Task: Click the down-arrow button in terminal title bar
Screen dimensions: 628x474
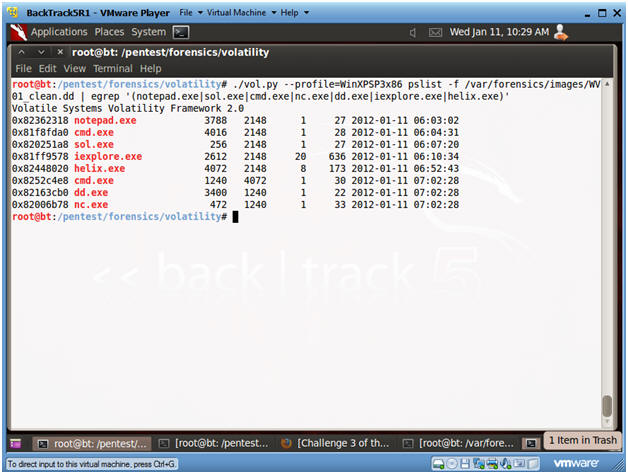Action: 41,52
